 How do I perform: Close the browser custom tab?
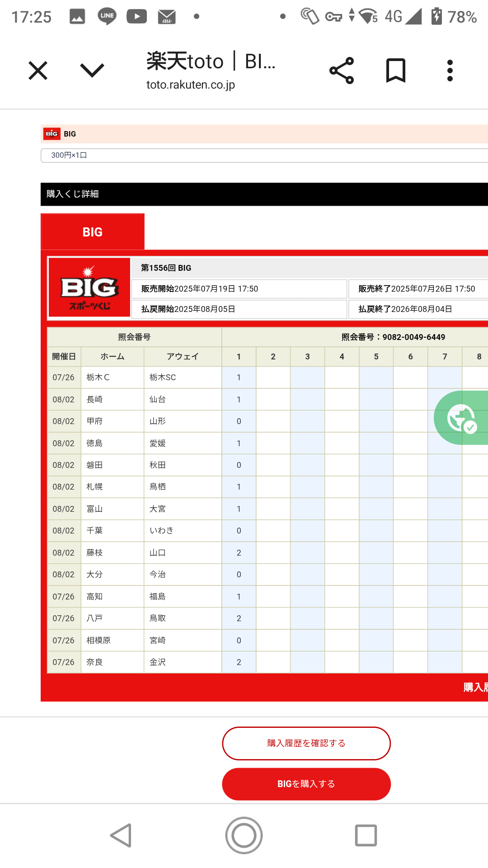(x=38, y=71)
